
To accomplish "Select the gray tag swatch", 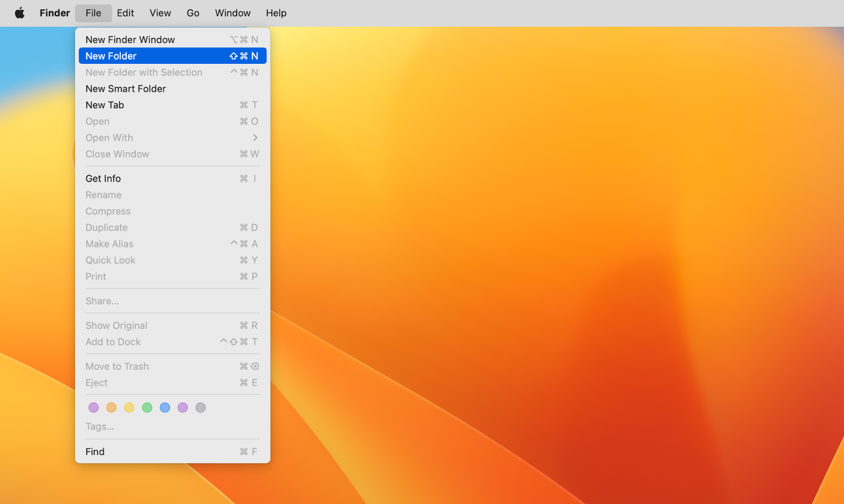I will [x=200, y=407].
